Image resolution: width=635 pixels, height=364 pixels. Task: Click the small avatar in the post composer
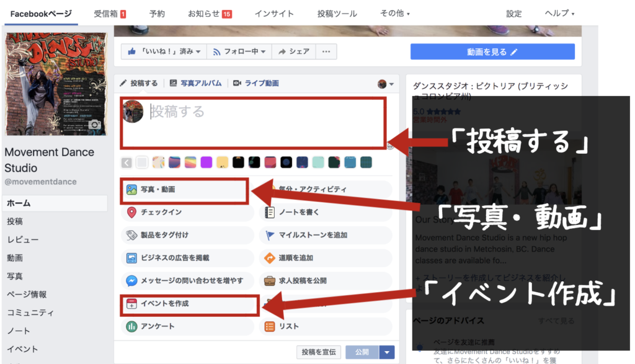[x=133, y=112]
